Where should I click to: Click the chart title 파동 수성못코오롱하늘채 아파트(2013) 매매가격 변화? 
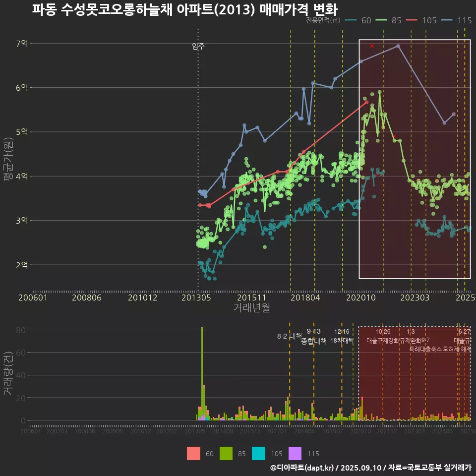(x=184, y=9)
